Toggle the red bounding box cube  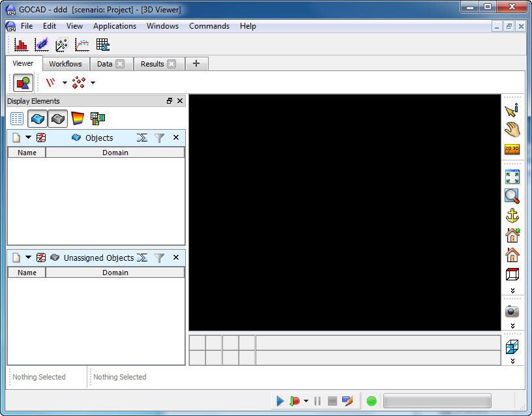click(x=512, y=274)
